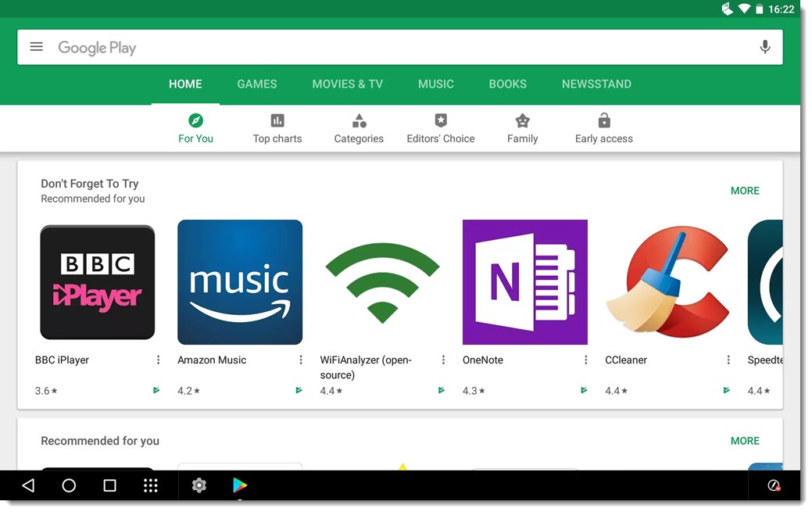This screenshot has height=512, width=812.
Task: Open the overflow menu for BBC iPlayer
Action: (x=158, y=360)
